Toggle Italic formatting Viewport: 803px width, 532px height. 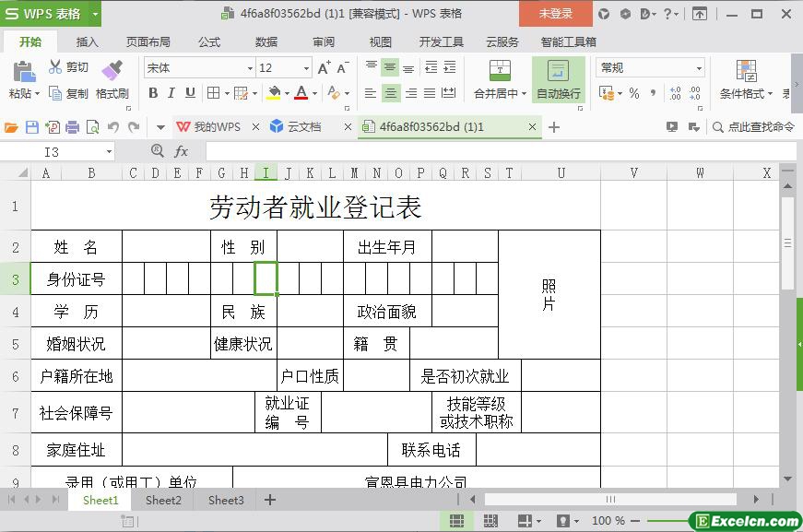coord(171,93)
